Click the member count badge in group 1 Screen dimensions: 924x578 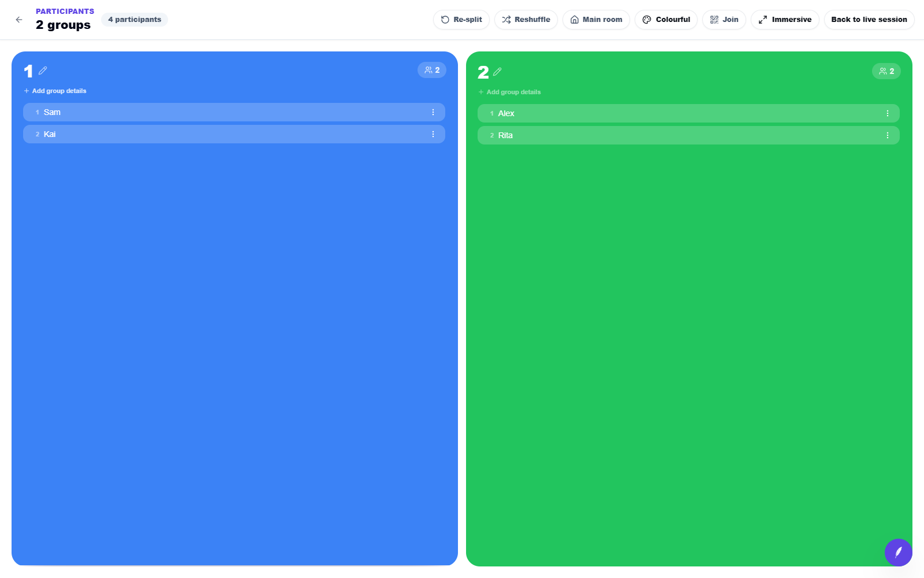click(432, 70)
